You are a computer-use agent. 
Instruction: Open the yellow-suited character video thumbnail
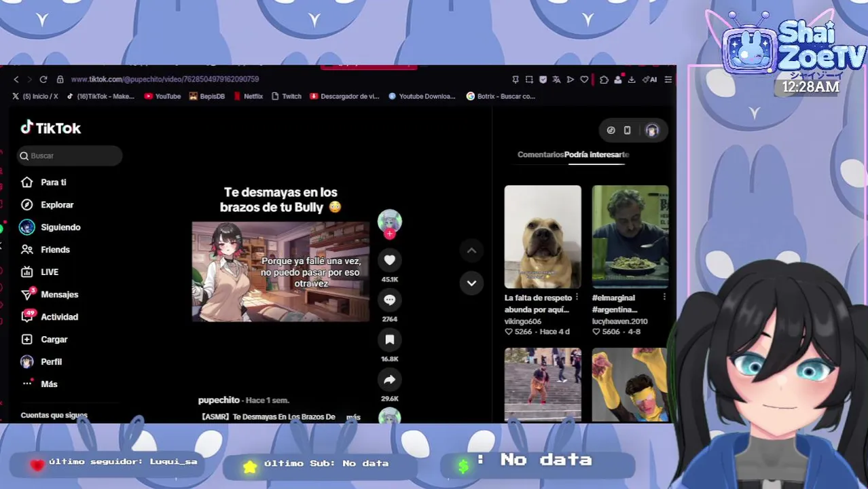[630, 385]
